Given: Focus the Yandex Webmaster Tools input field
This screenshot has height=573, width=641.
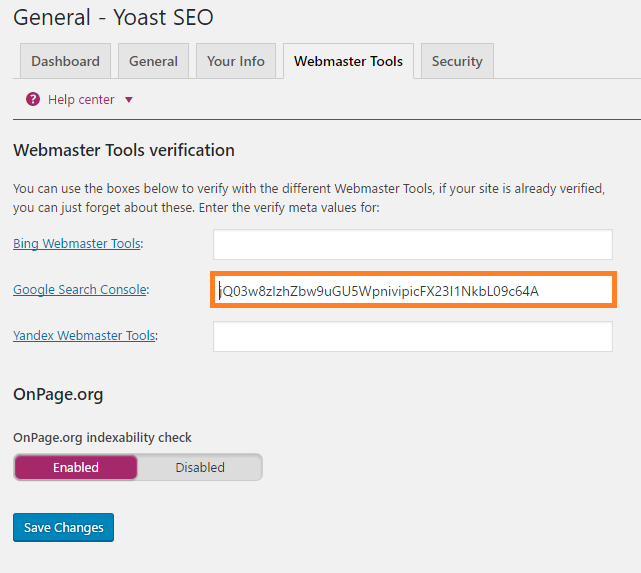Looking at the screenshot, I should coord(413,336).
